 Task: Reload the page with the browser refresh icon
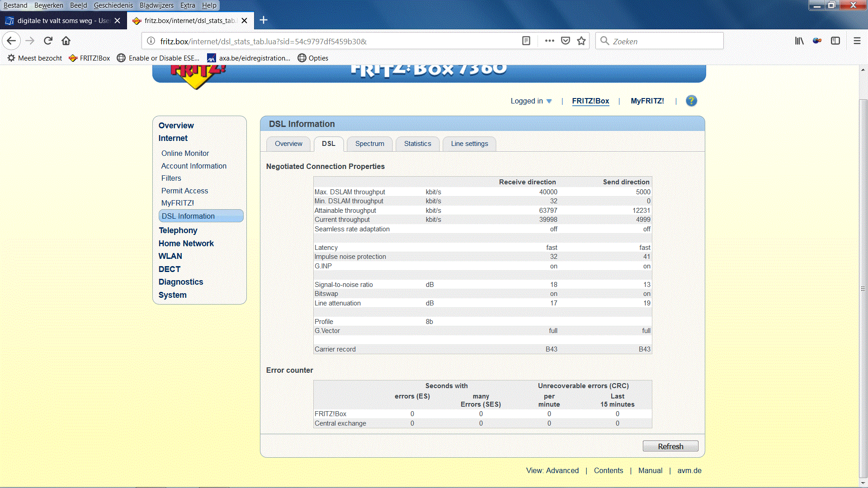[48, 41]
